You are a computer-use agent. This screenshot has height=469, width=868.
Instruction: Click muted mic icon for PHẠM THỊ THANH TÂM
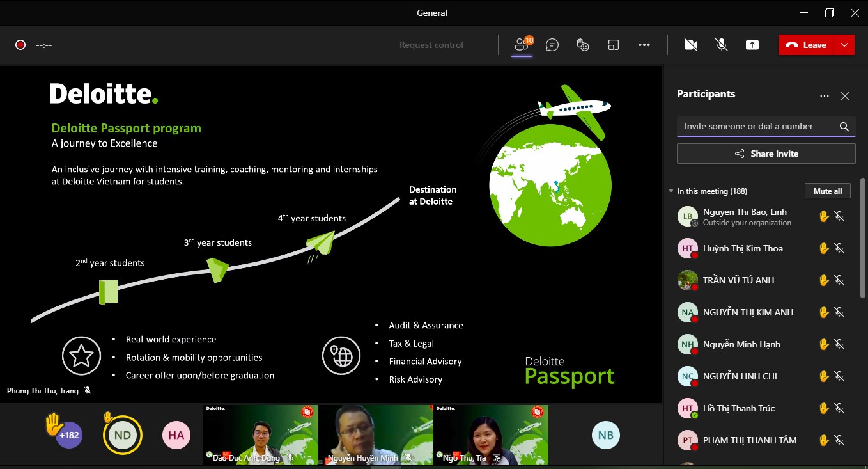tap(840, 440)
